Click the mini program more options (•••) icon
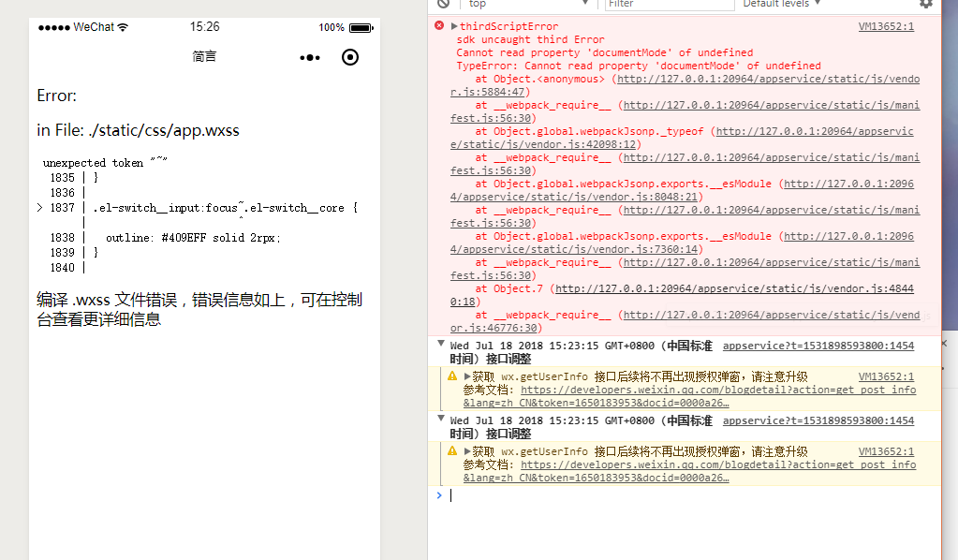The height and width of the screenshot is (560, 958). tap(310, 57)
